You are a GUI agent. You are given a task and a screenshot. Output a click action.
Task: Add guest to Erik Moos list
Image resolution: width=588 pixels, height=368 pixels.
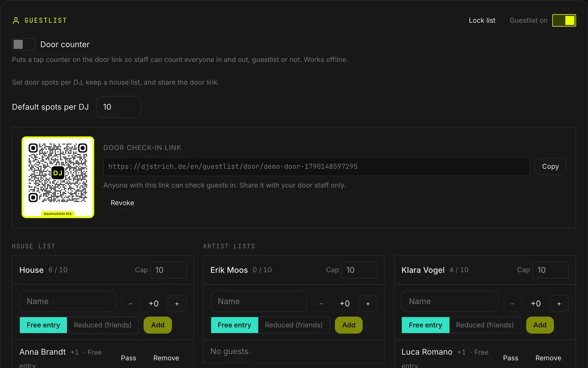349,325
